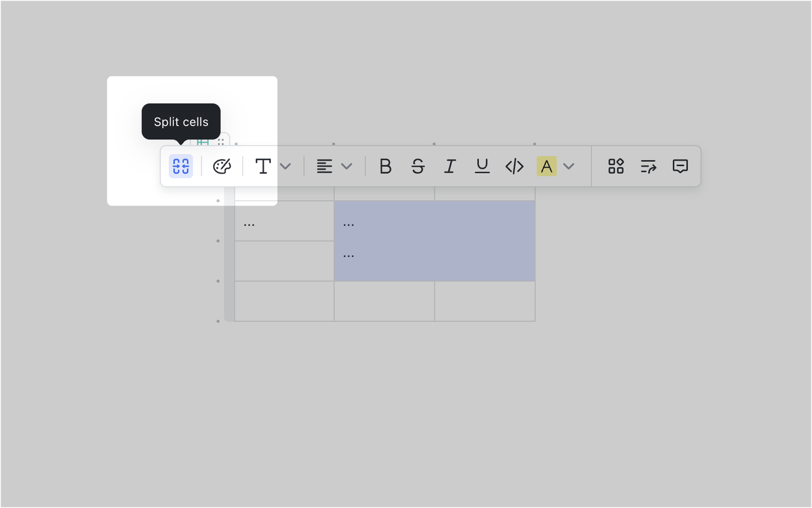Toggle italic formatting
Screen dimensions: 812x508
pyautogui.click(x=450, y=166)
